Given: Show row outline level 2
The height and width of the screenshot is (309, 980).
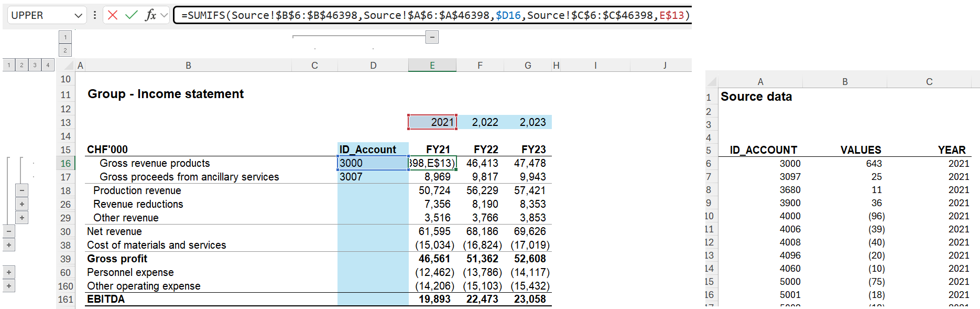Looking at the screenshot, I should [x=22, y=65].
